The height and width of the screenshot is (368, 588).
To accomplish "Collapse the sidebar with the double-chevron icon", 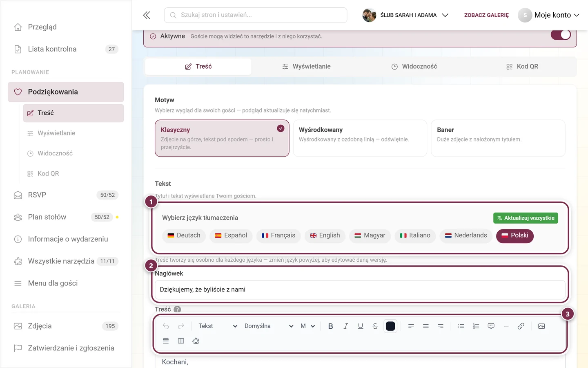I will coord(147,15).
